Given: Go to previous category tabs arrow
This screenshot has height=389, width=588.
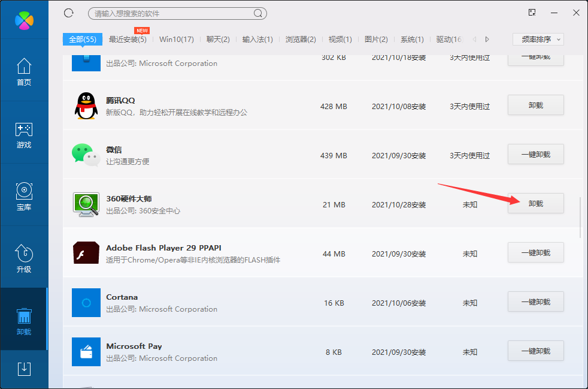Looking at the screenshot, I should pos(474,40).
